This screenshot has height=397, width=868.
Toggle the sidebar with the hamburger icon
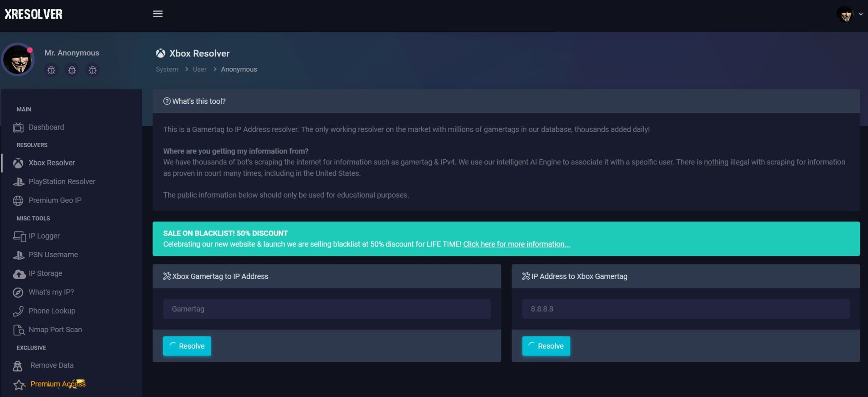click(x=157, y=14)
